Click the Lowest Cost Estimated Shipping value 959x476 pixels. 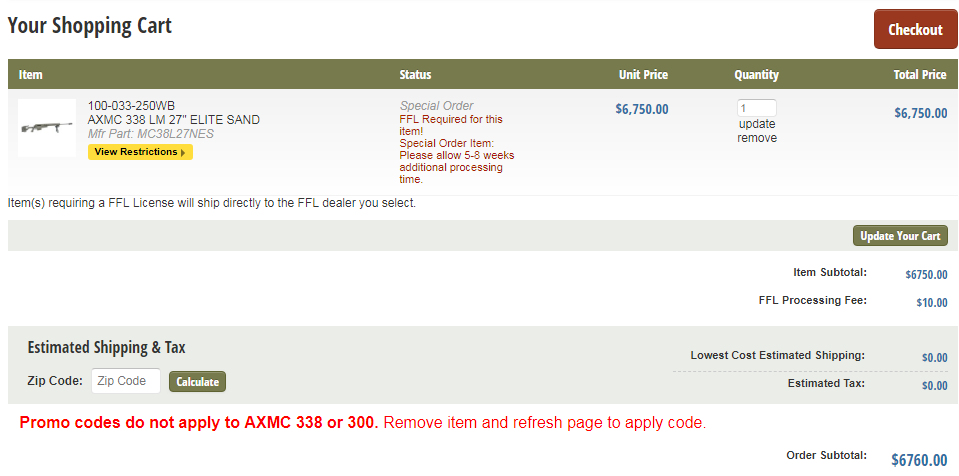point(935,358)
